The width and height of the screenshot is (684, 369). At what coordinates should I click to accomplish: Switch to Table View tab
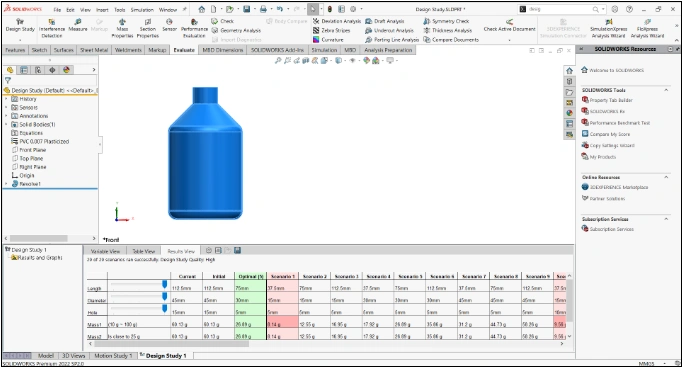click(144, 252)
